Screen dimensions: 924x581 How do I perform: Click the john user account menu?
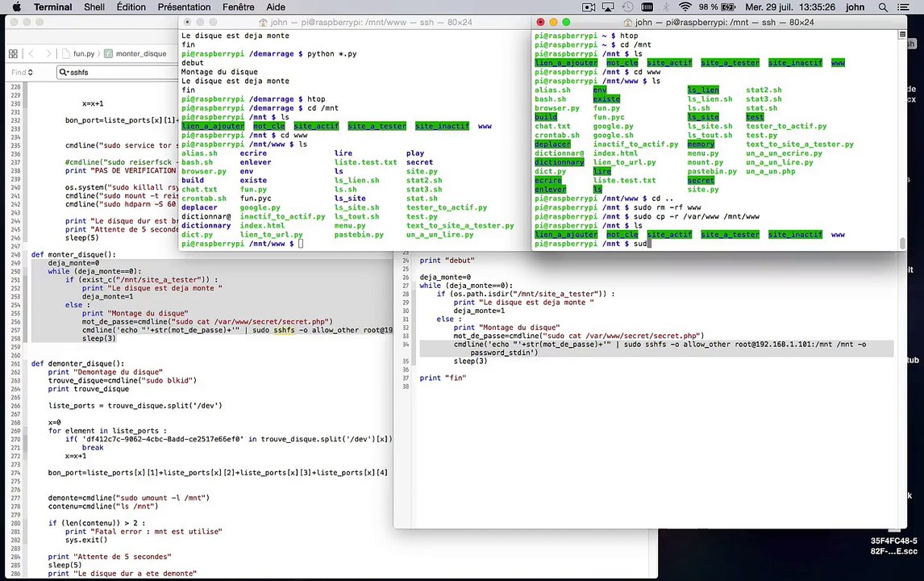tap(855, 7)
